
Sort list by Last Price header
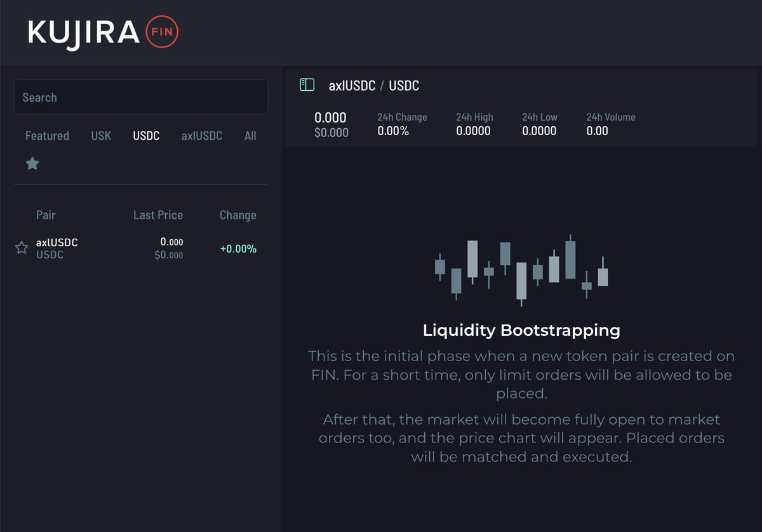coord(158,215)
